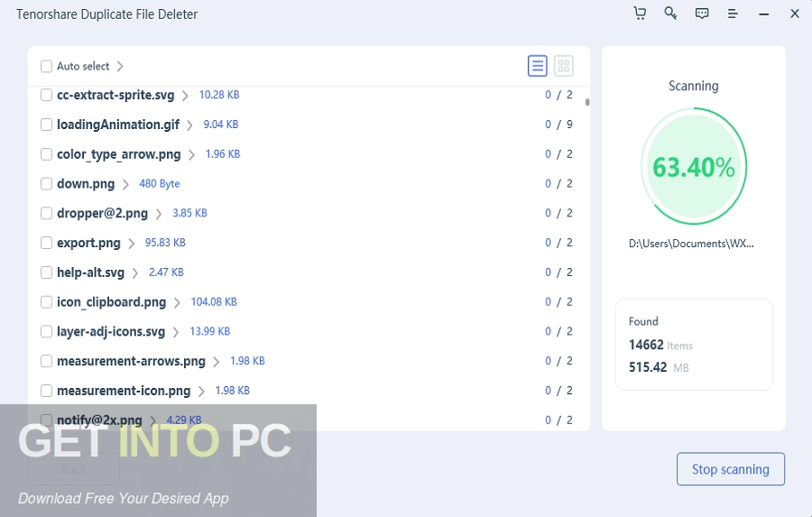Tick the icon_clipboard.png checkbox
Image resolution: width=812 pixels, height=517 pixels.
(x=47, y=301)
